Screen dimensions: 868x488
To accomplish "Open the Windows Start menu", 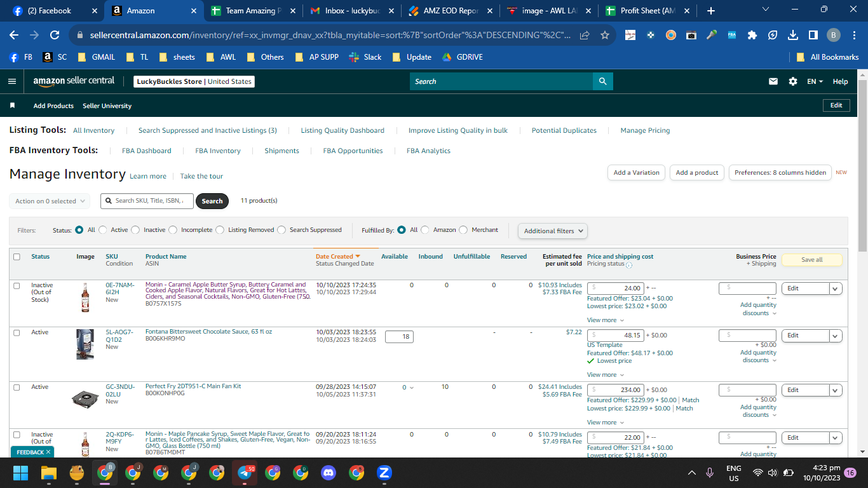I will tap(21, 473).
